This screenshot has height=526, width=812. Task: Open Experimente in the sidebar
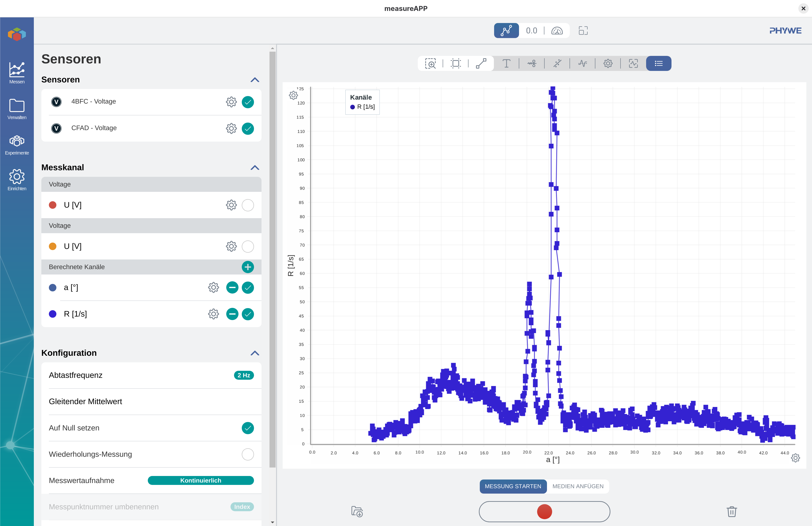tap(17, 145)
